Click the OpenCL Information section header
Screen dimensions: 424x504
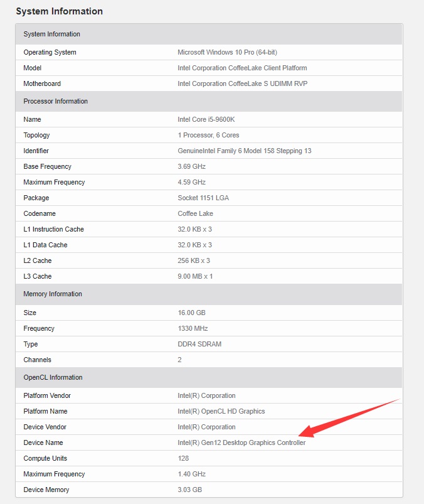pos(209,377)
